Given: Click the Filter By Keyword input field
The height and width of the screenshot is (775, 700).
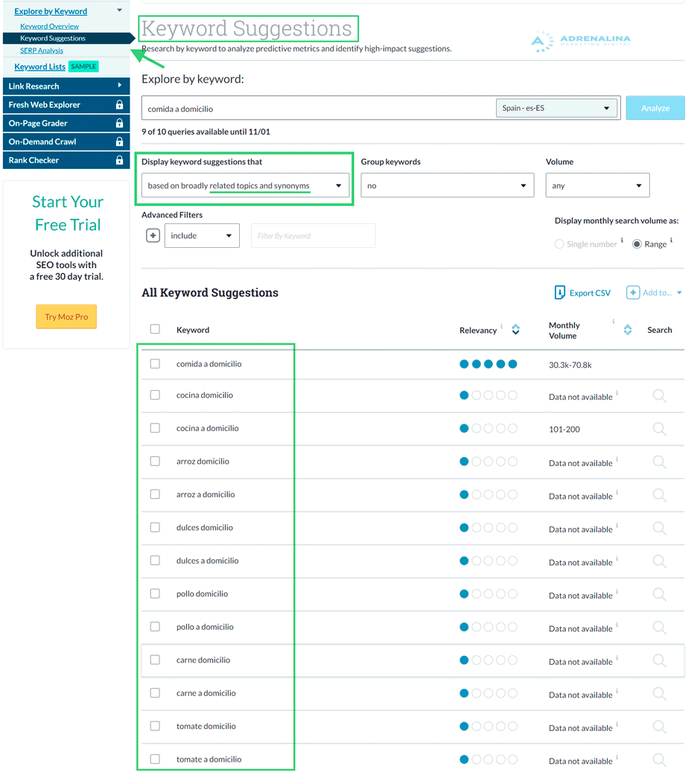Looking at the screenshot, I should tap(313, 235).
